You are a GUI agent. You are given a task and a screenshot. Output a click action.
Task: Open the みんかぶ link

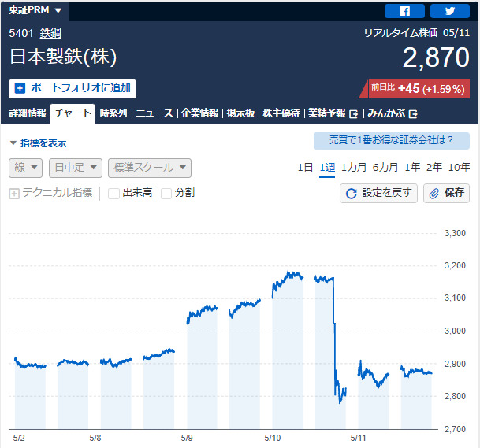click(x=386, y=113)
